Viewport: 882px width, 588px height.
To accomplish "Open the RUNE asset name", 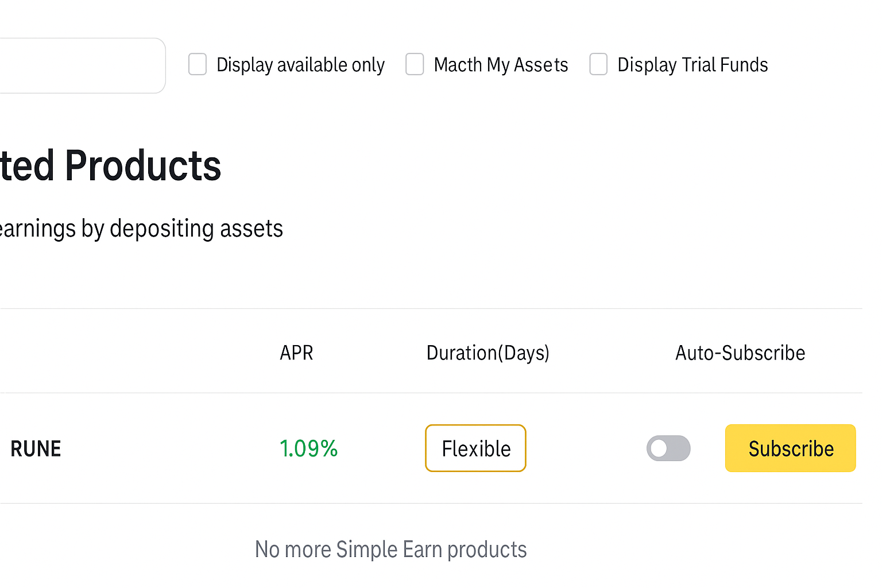I will [36, 448].
